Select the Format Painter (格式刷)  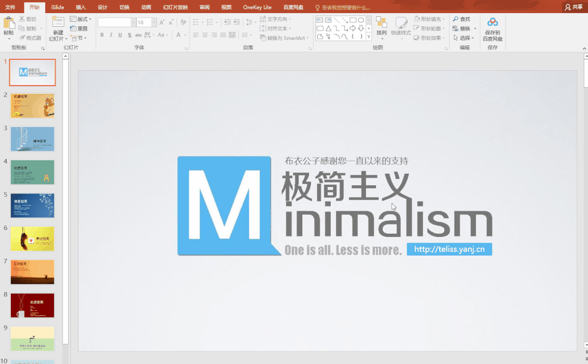[x=29, y=38]
